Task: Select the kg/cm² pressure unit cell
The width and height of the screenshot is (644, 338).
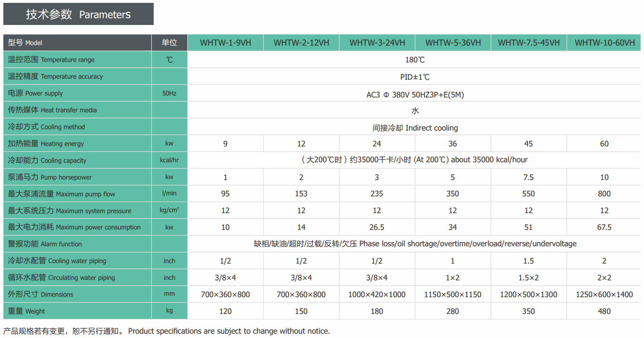Action: point(169,210)
